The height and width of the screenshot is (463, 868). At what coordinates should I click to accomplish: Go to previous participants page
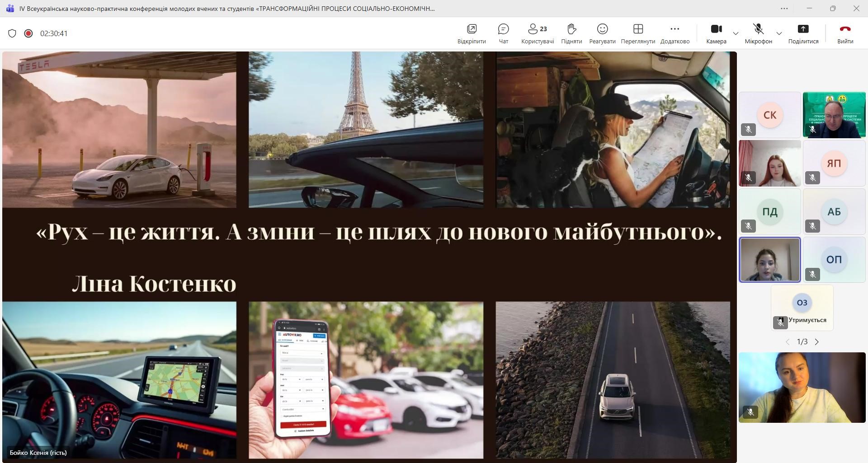tap(788, 342)
